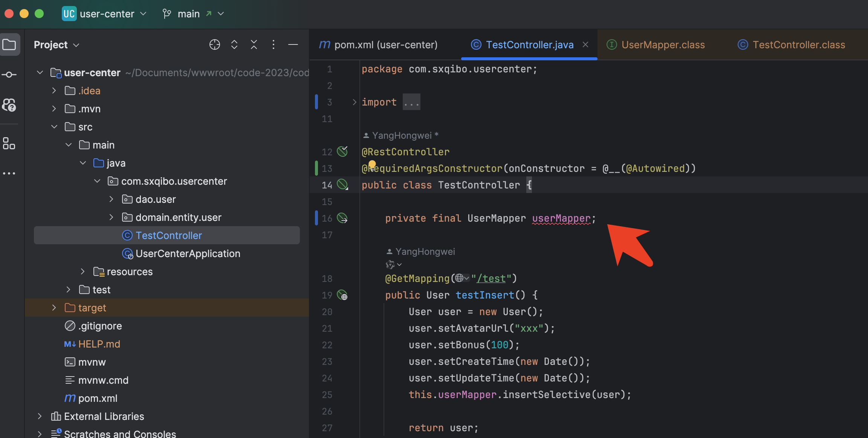The image size is (868, 438).
Task: Open the Project tool window folder icon
Action: (9, 45)
